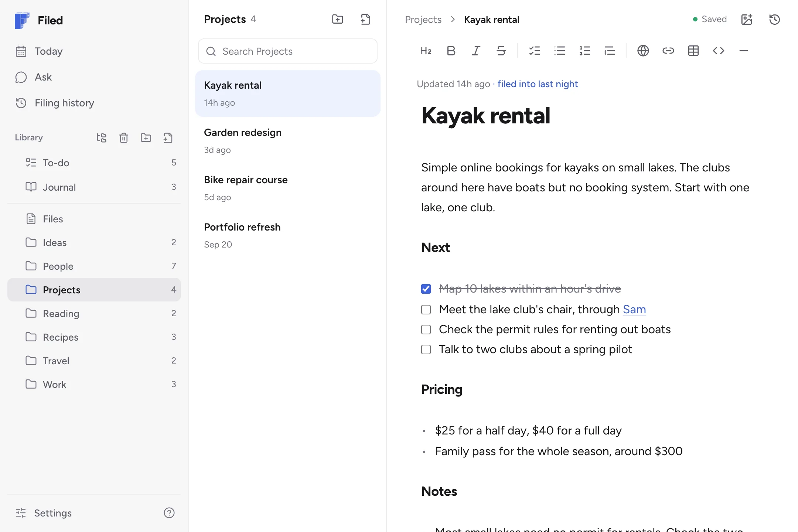Open the Sam link

634,309
